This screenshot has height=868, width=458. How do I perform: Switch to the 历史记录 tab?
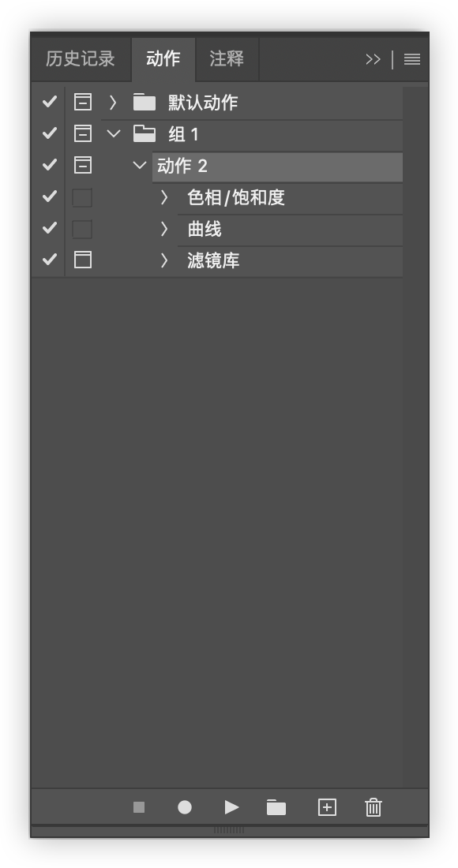coord(81,58)
